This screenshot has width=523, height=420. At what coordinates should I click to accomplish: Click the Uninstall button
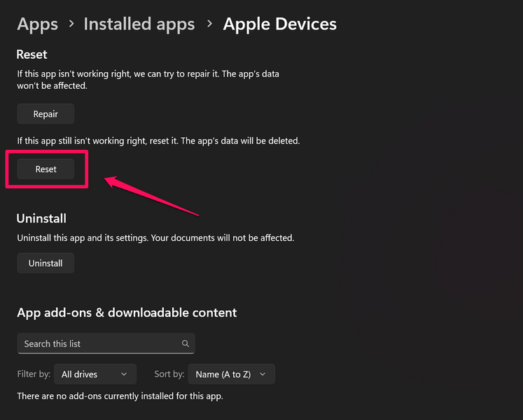pos(46,263)
